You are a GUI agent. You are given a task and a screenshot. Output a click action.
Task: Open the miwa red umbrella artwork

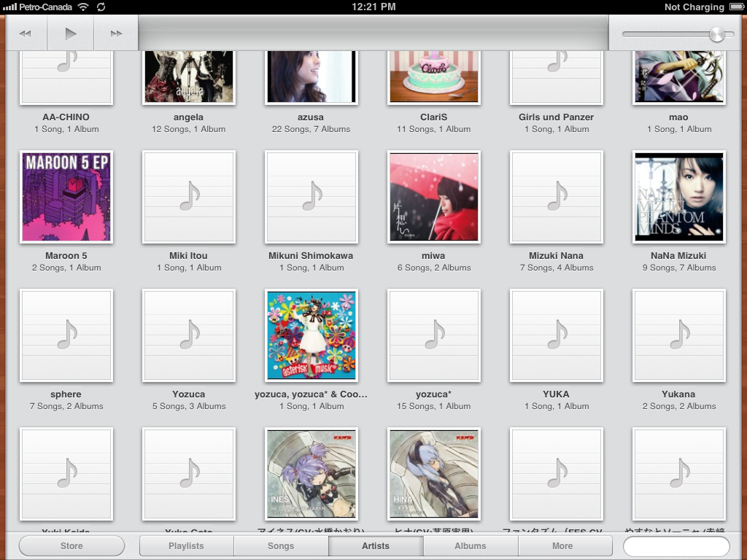click(x=433, y=197)
